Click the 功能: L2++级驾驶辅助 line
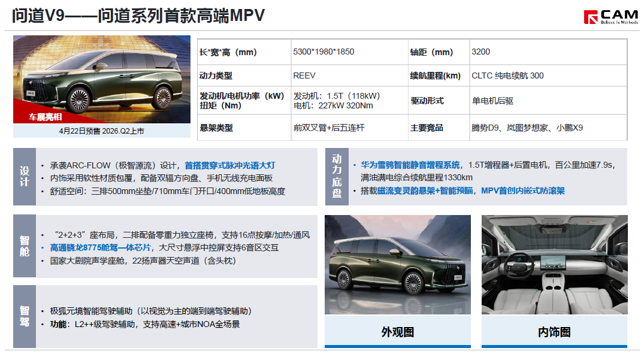 pos(145,325)
